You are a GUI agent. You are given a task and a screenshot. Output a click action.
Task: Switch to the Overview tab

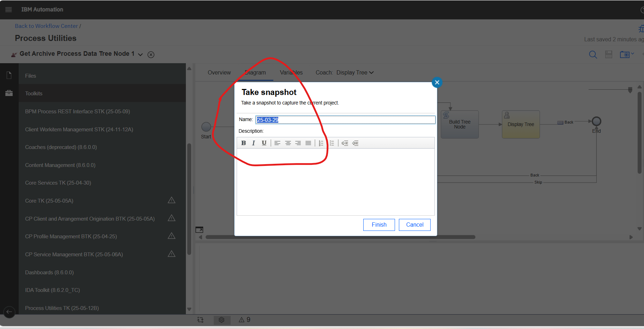pyautogui.click(x=219, y=72)
